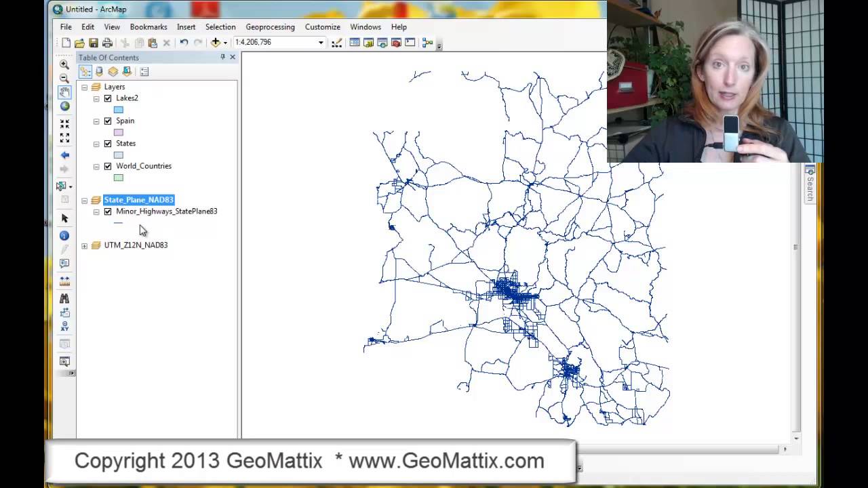Select the Minor_Highways_StatePlane83 layer name
Image resolution: width=868 pixels, height=488 pixels.
pyautogui.click(x=167, y=211)
